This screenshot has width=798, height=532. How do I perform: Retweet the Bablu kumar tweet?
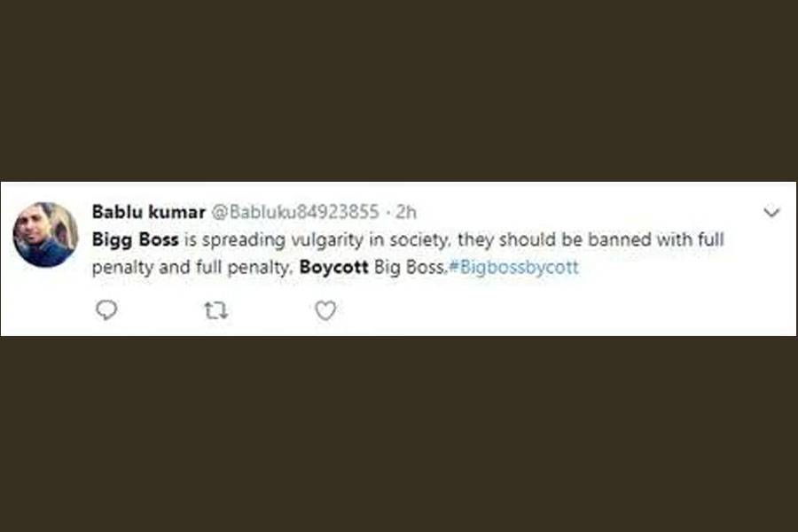pyautogui.click(x=216, y=310)
